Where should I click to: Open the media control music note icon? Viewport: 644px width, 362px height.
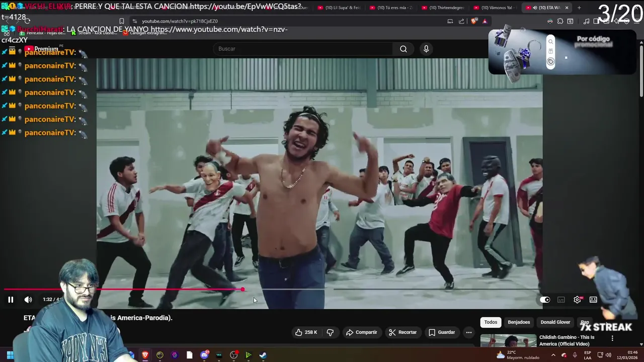[586, 21]
